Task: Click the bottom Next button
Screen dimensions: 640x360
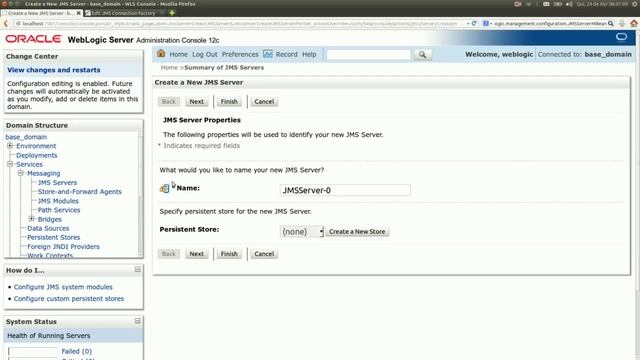Action: pos(196,254)
